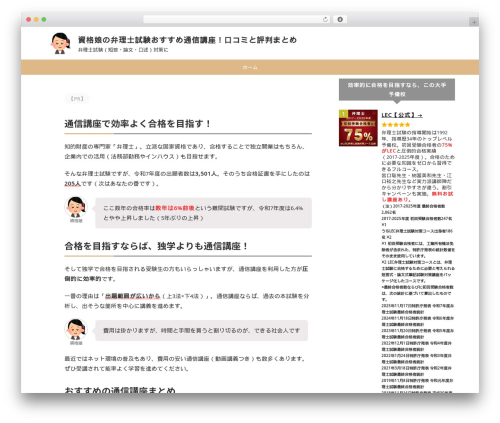Click the LEC 75% banner image
The image size is (500, 423).
358,128
